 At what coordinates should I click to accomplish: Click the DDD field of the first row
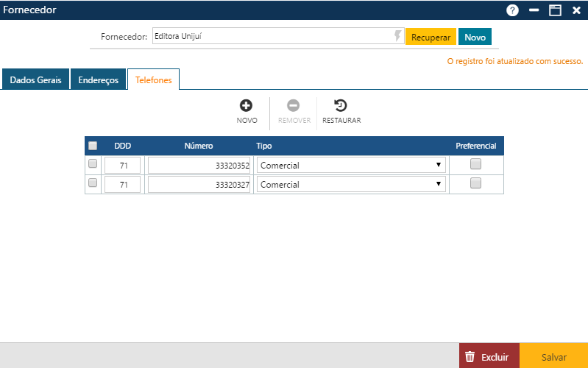[123, 165]
